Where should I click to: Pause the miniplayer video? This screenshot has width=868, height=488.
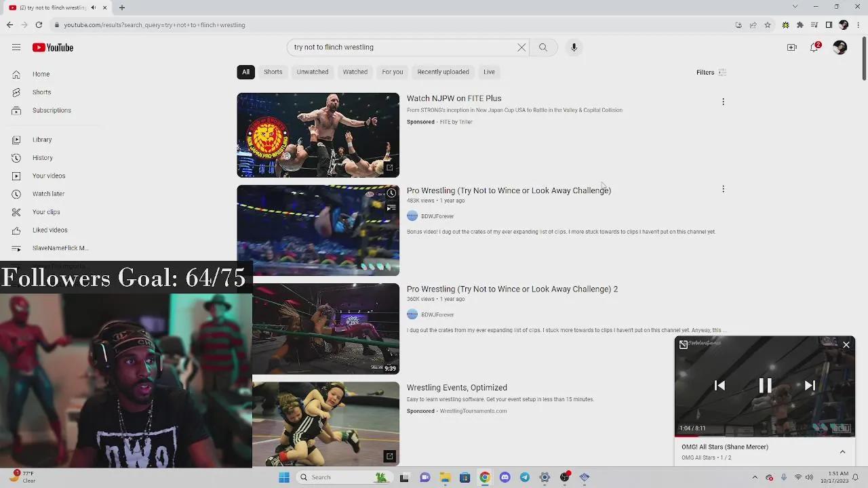765,386
